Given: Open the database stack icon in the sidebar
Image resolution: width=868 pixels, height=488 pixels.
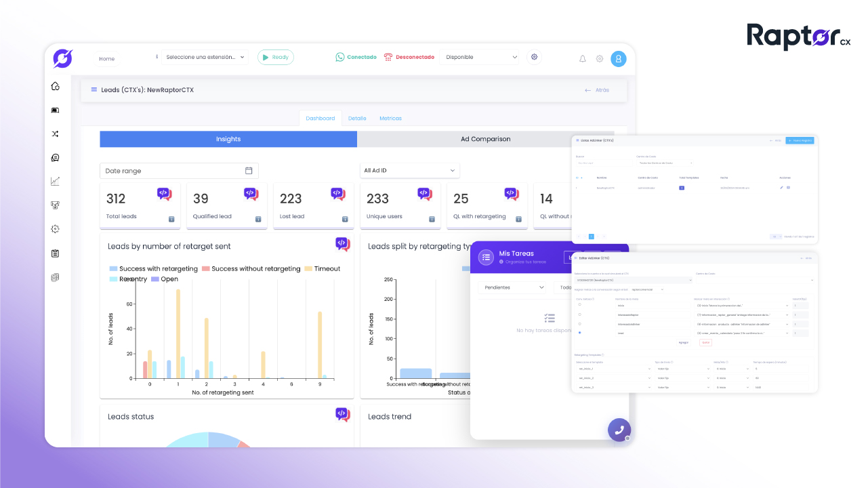Looking at the screenshot, I should pos(56,277).
